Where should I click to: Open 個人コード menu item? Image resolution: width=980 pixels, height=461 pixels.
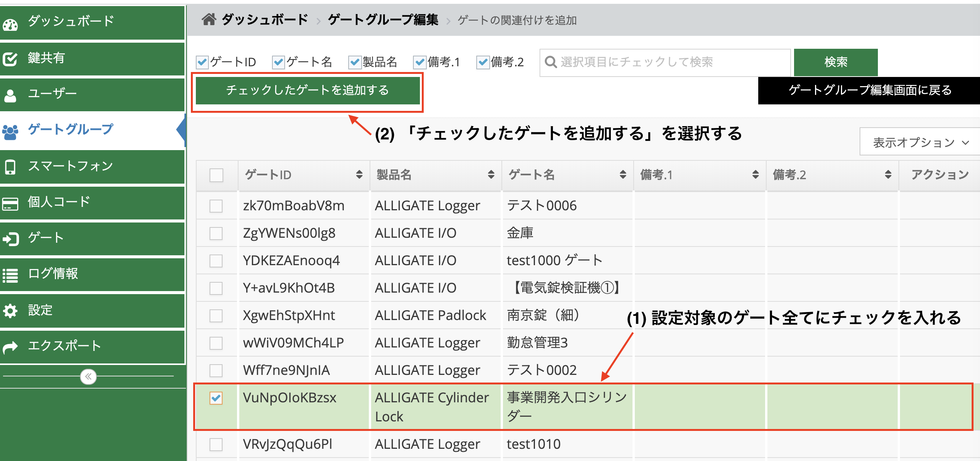point(93,202)
